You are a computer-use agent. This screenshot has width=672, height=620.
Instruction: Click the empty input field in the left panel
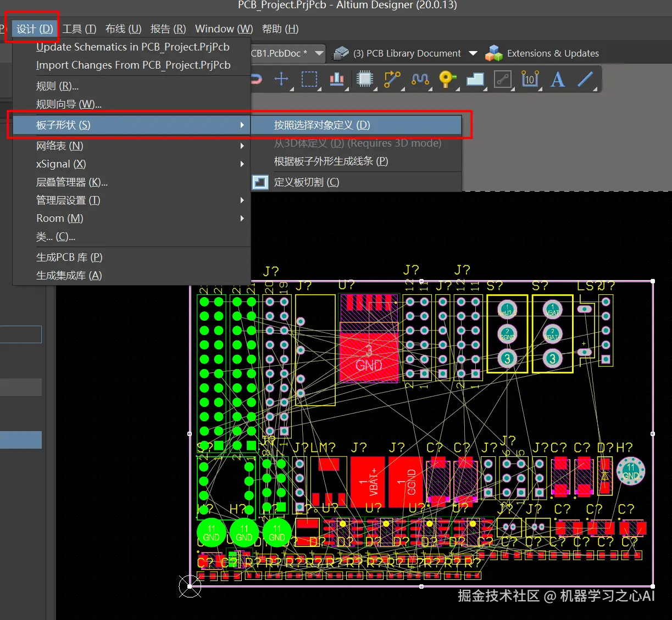tap(21, 334)
